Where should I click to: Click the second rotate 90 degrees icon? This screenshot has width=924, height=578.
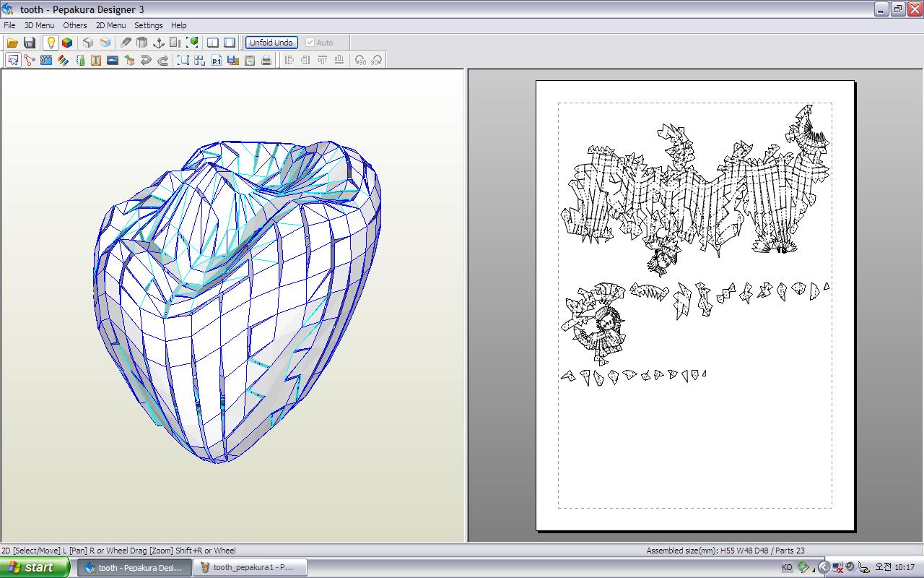click(x=376, y=61)
